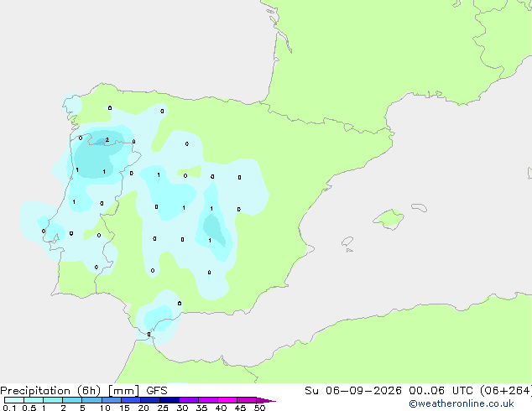This screenshot has width=532, height=411.
Task: Click the "0.1" legend scale label
Action: pos(9,408)
